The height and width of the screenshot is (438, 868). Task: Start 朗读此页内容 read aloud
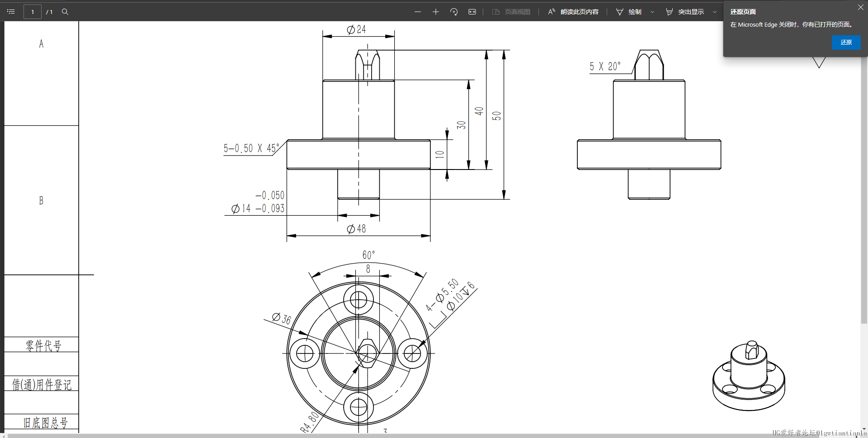[573, 12]
